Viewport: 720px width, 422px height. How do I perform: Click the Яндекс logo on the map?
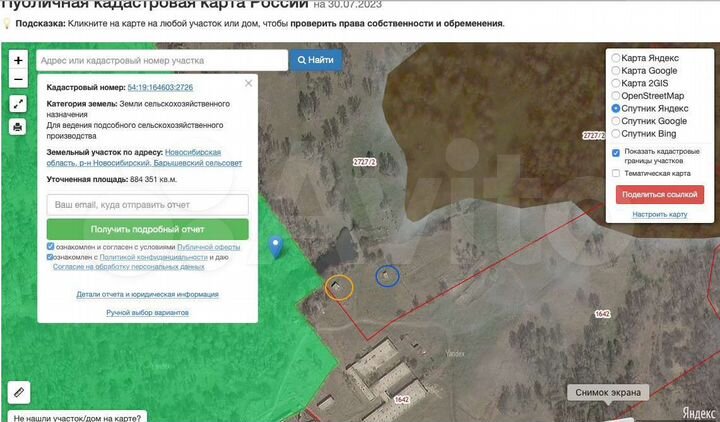tap(698, 412)
